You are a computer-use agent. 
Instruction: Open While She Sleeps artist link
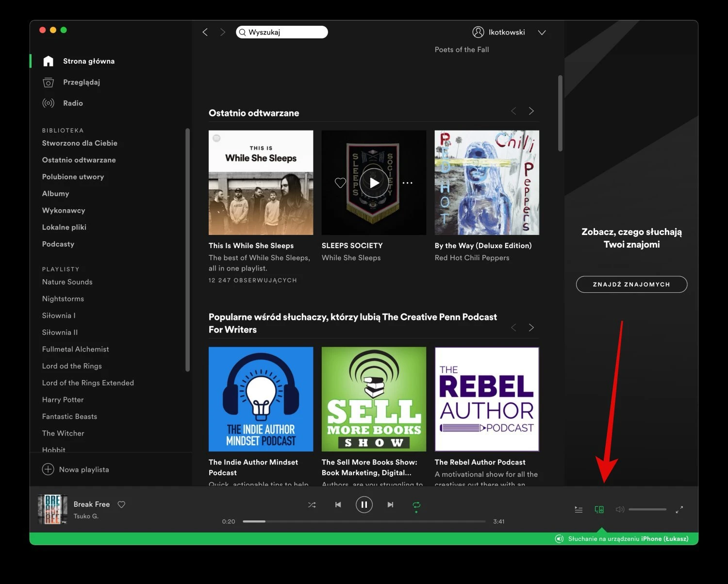pos(351,258)
